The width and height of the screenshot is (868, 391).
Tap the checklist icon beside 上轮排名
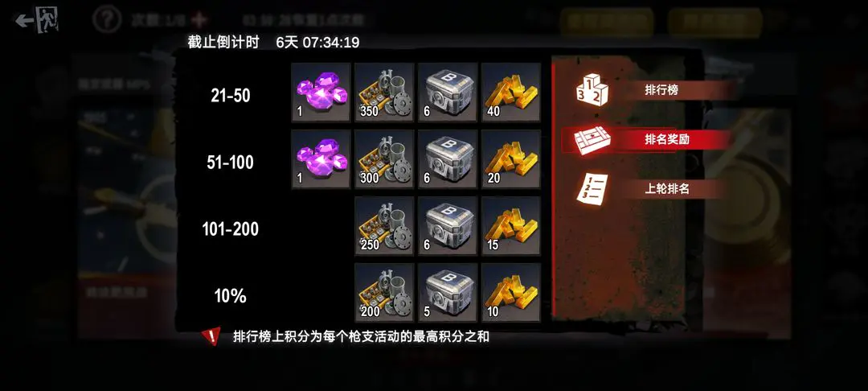pos(592,189)
